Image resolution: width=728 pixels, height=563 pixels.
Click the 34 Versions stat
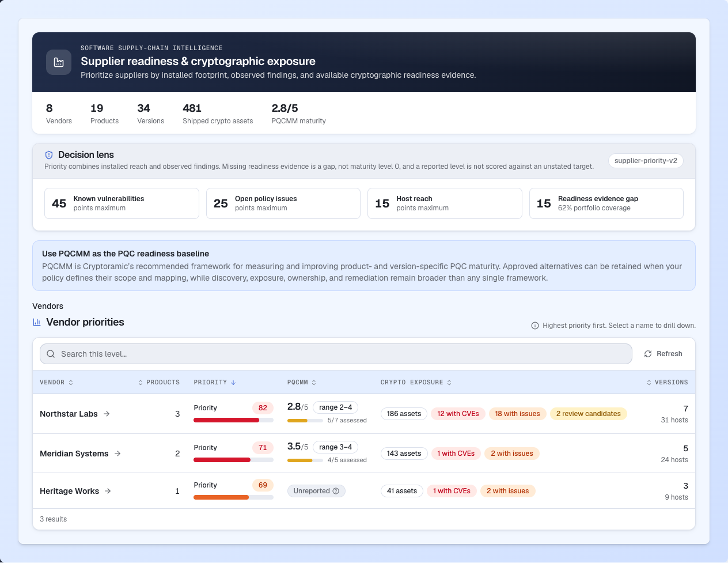pos(150,114)
